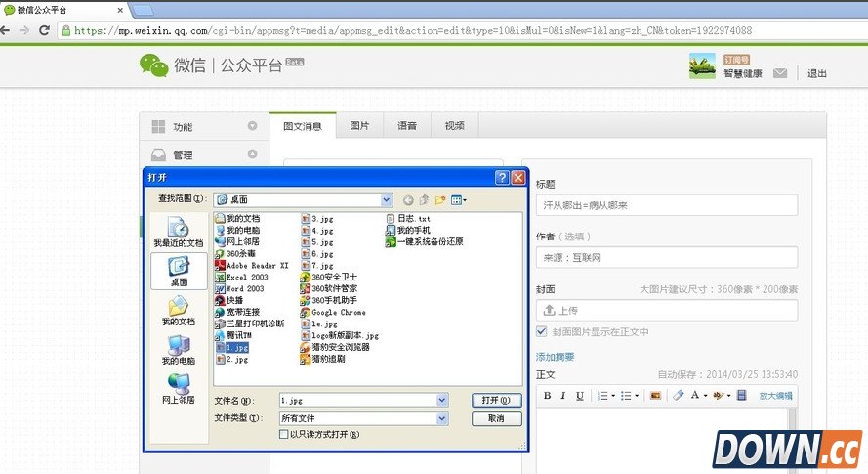Apply numbered list in the editor toolbar

tap(602, 395)
